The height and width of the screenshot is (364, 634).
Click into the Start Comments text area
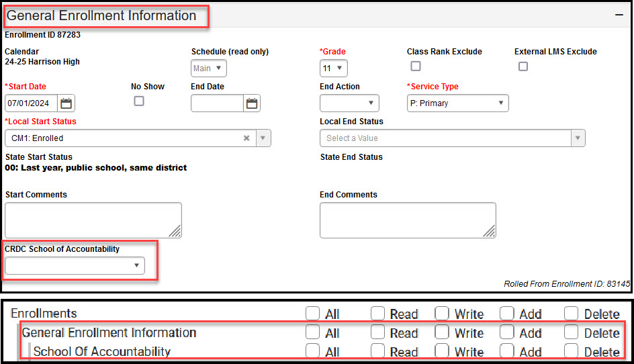93,220
